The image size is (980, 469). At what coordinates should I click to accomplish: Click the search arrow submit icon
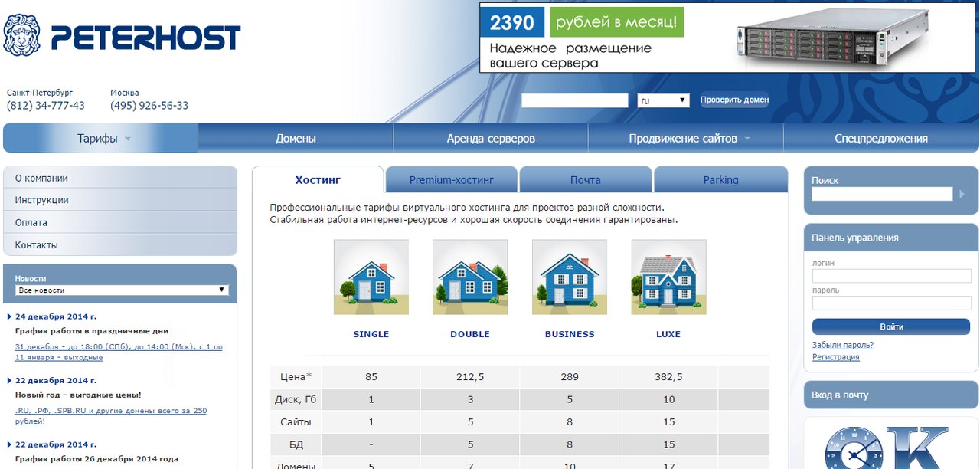coord(962,195)
